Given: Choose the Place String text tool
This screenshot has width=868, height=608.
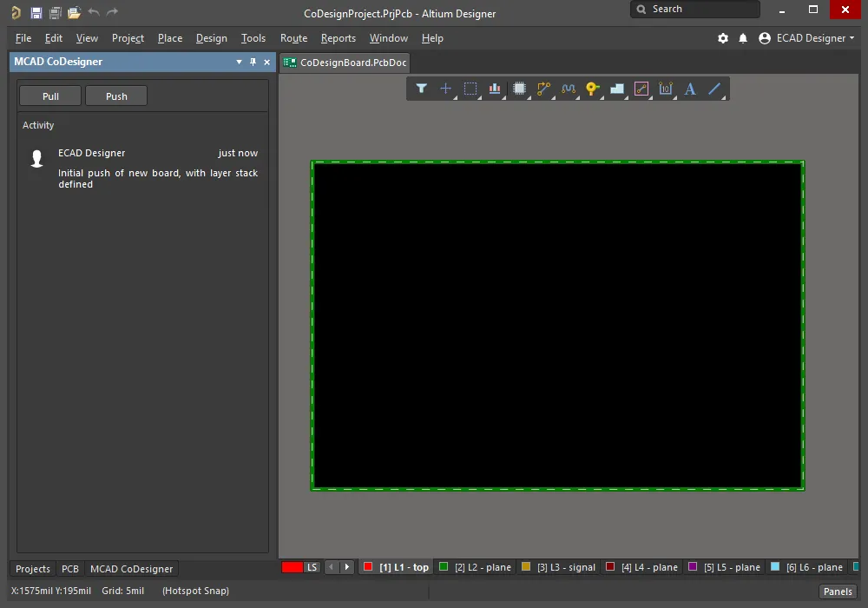Looking at the screenshot, I should click(x=690, y=89).
